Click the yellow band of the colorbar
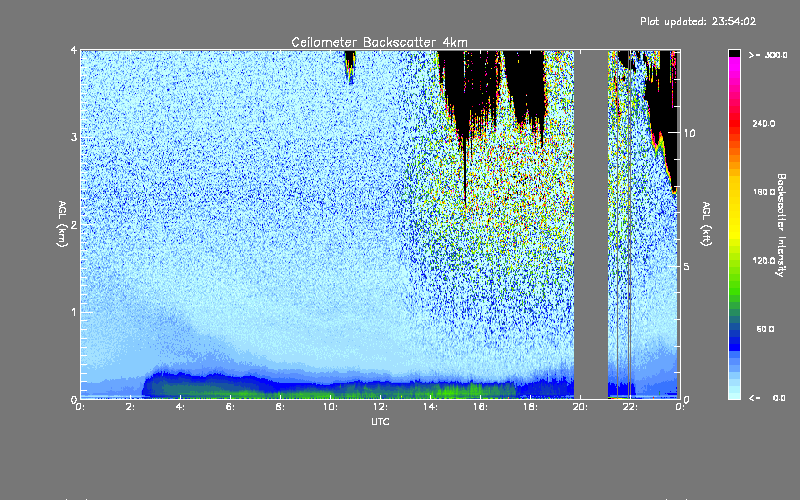Viewport: 800px width, 500px height. (x=734, y=209)
